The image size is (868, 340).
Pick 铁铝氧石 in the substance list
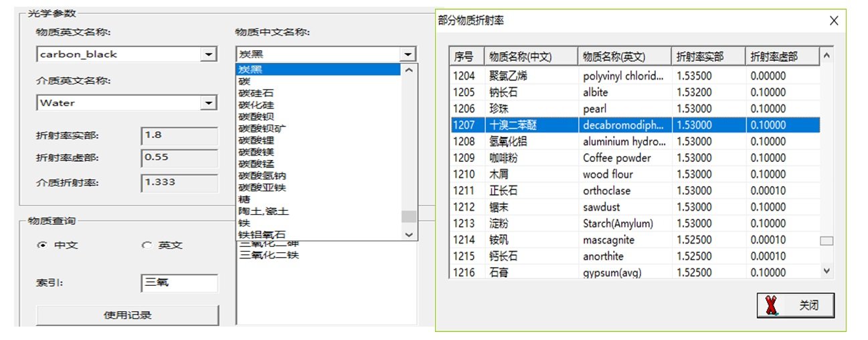coord(262,235)
